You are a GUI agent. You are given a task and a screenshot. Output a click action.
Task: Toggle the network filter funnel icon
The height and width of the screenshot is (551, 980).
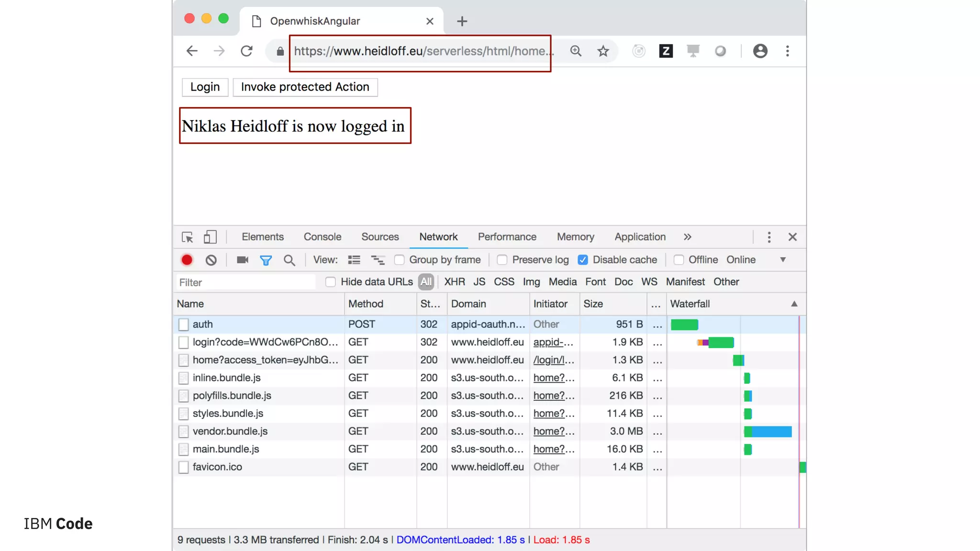click(x=266, y=260)
